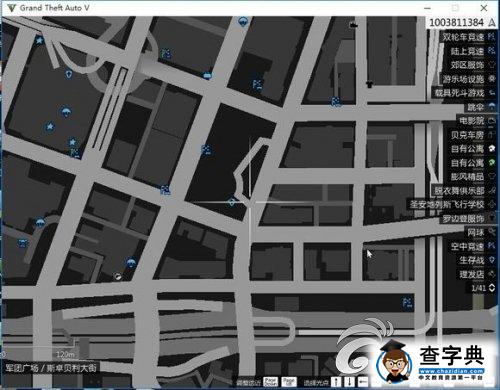This screenshot has height=390, width=500.
Task: Click the parachute marker between two star markers
Action: point(65,111)
